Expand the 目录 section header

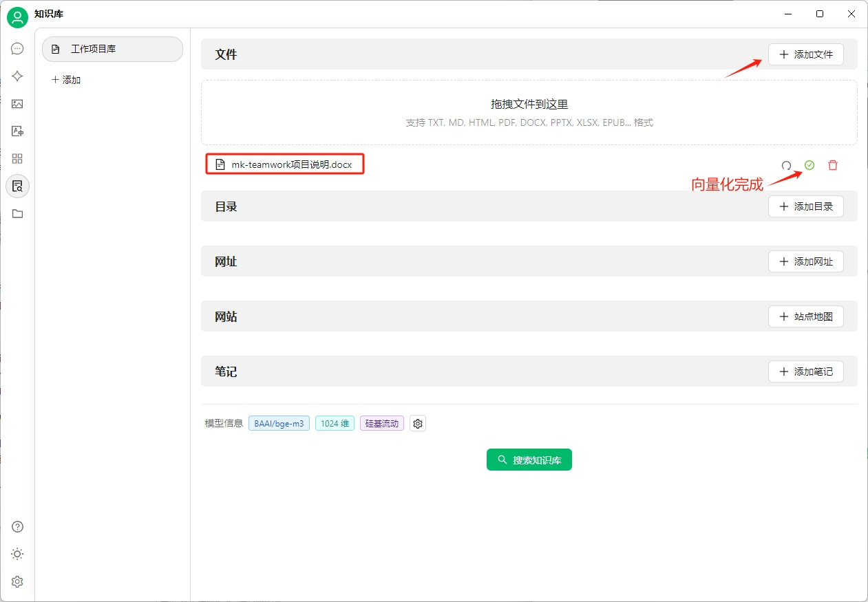click(529, 206)
